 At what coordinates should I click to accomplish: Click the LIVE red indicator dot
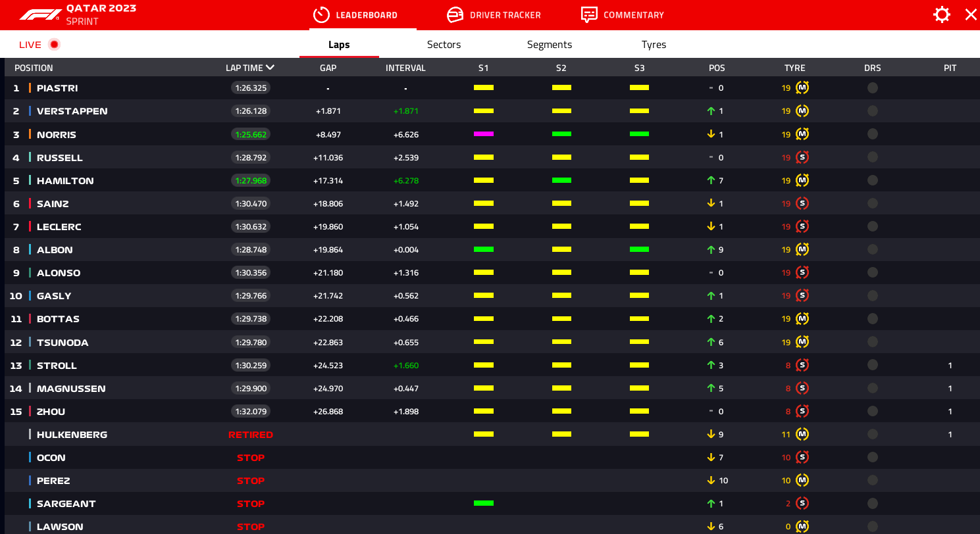coord(54,45)
